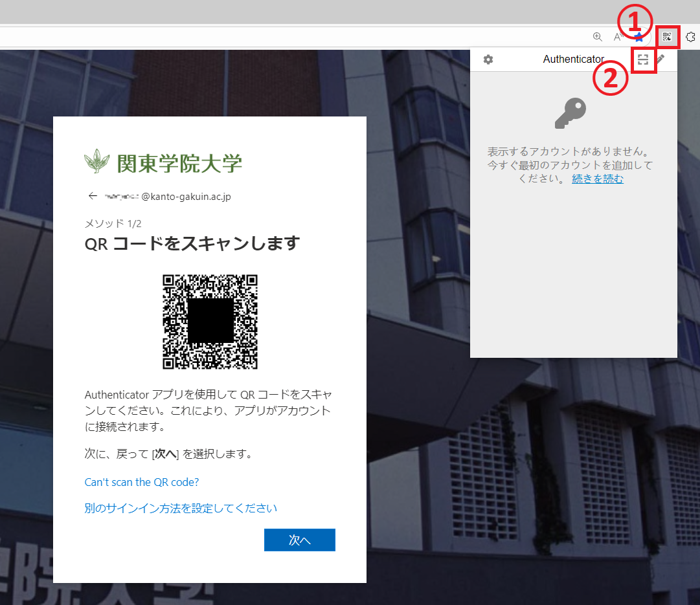Click the Authenticator extension icon in toolbar
Screen dimensions: 700x605
[667, 38]
